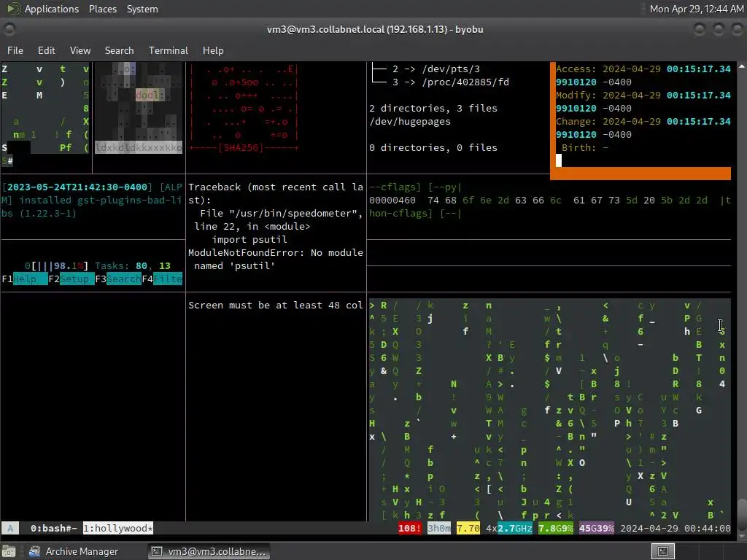Click the Applications menu logo icon
The width and height of the screenshot is (747, 560).
12,9
